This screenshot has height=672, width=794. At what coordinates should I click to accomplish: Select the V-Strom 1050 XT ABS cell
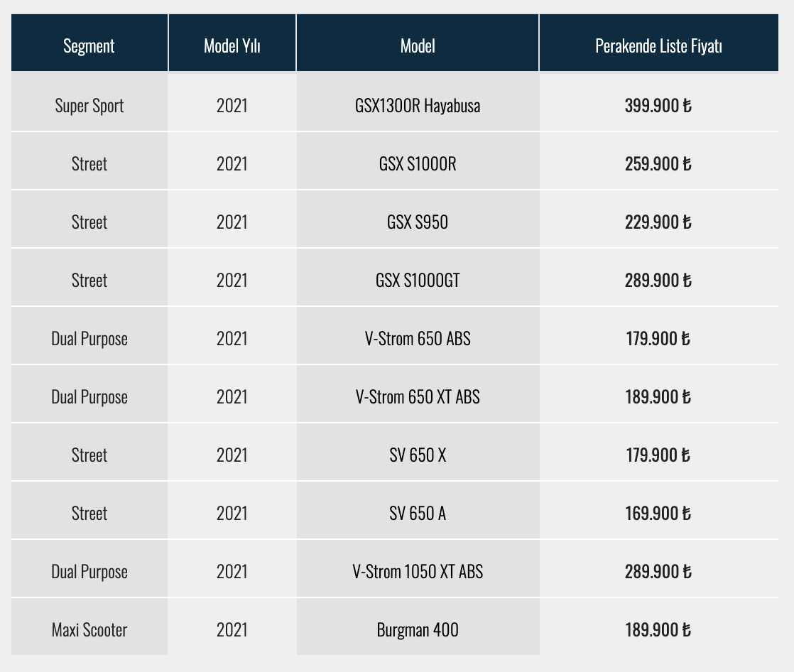click(x=418, y=572)
